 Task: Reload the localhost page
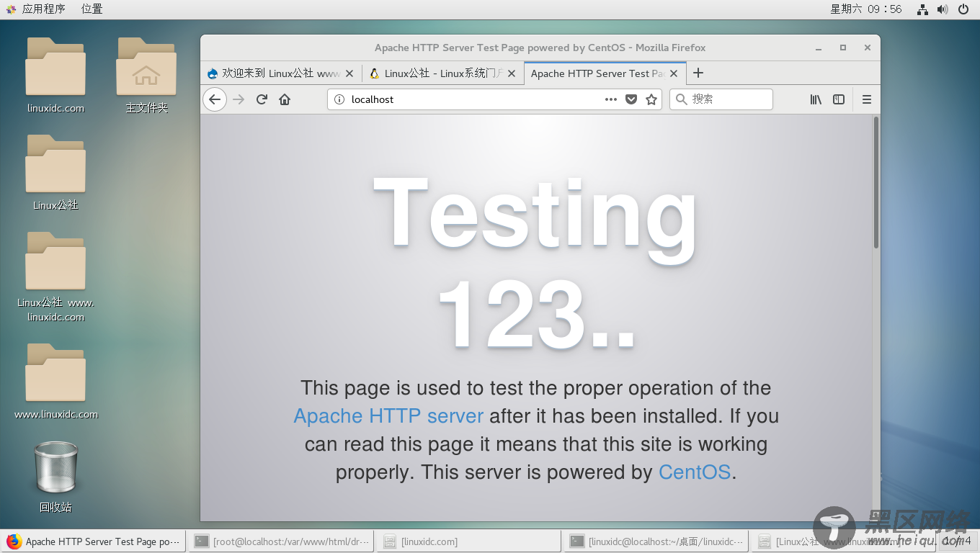(262, 99)
